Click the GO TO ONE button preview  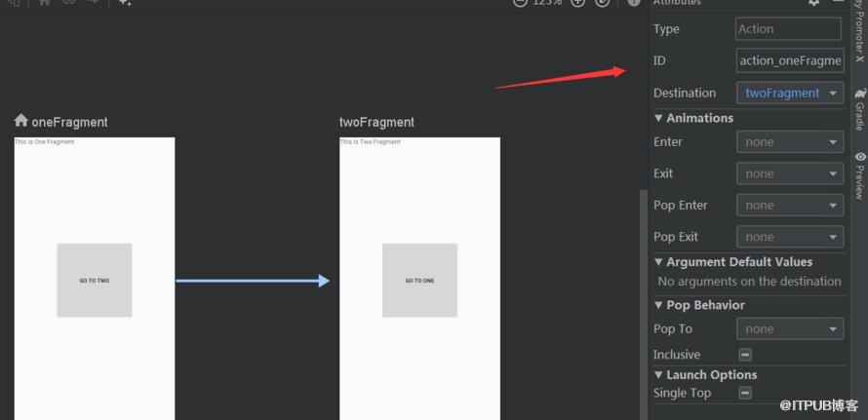[x=419, y=281]
